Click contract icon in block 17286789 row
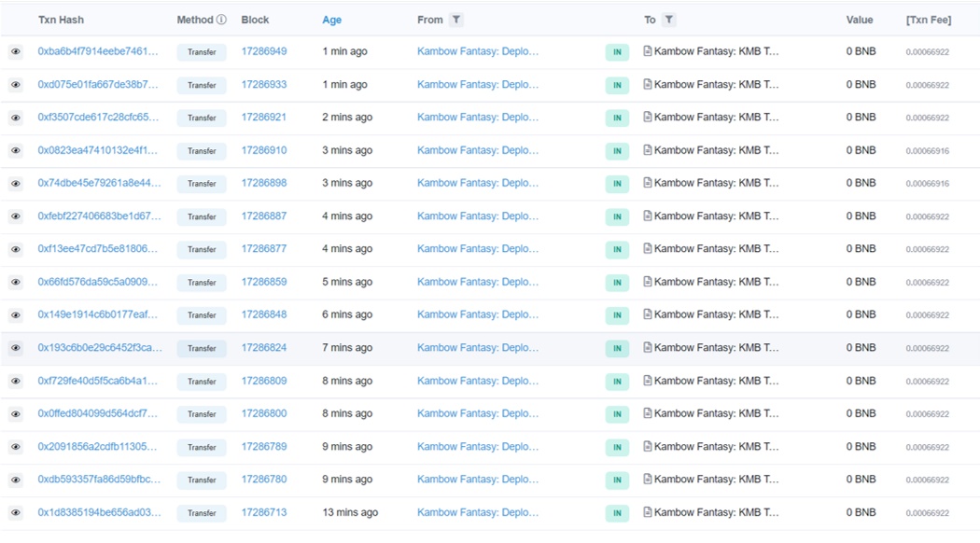 (648, 446)
